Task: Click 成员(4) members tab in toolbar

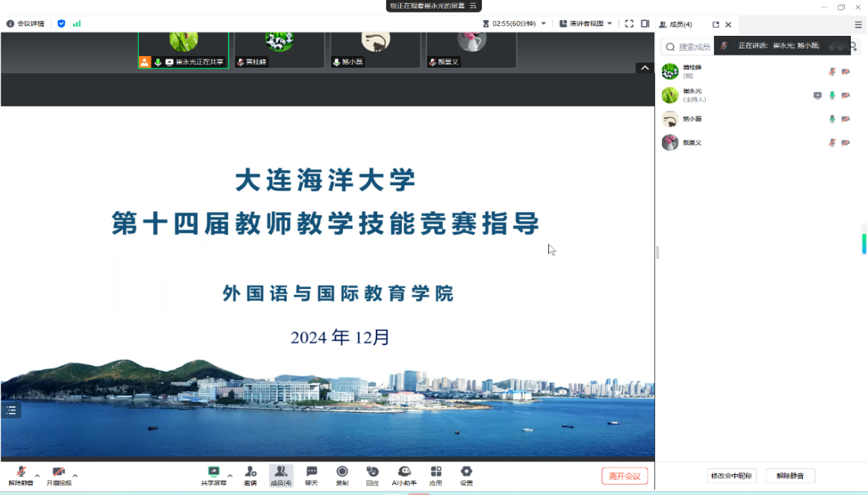Action: pos(281,475)
